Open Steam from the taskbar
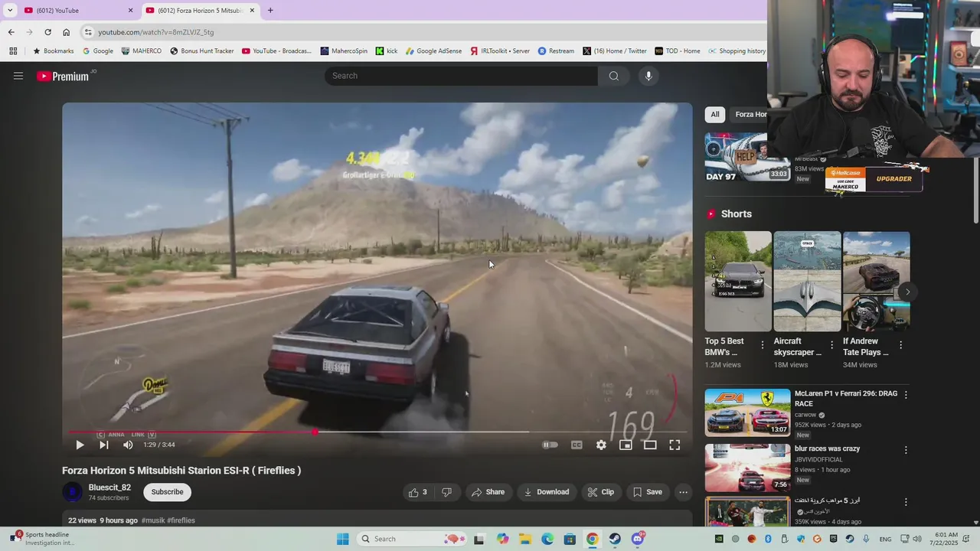980x551 pixels. [615, 539]
